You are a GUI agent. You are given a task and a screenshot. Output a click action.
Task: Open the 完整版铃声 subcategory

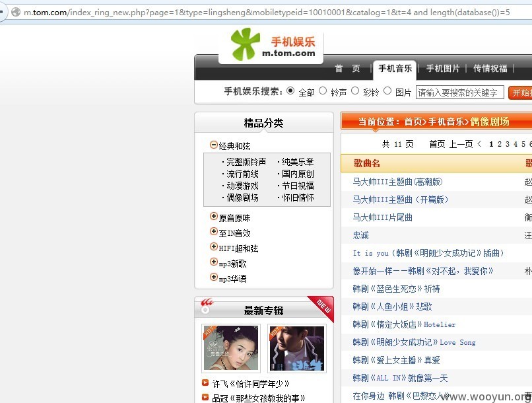246,162
